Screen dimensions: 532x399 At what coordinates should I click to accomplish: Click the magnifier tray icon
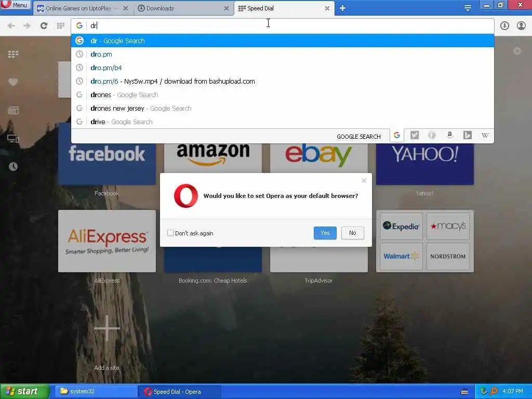tap(494, 392)
